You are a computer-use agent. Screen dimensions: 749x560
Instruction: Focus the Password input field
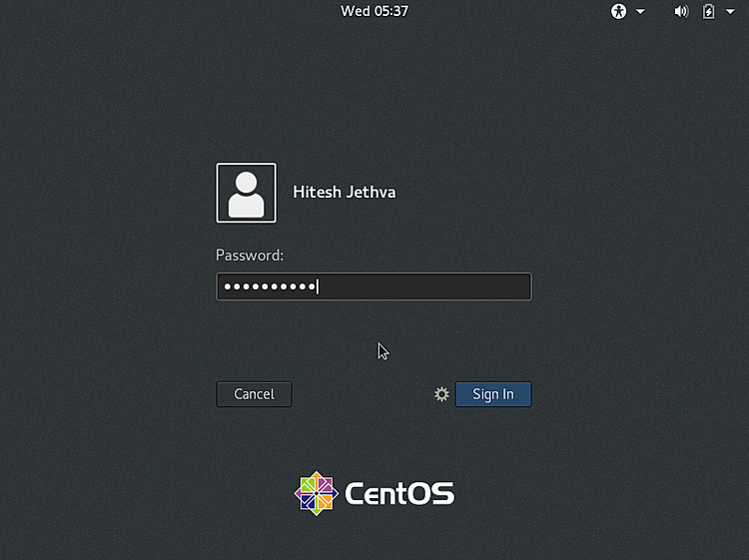click(x=374, y=286)
